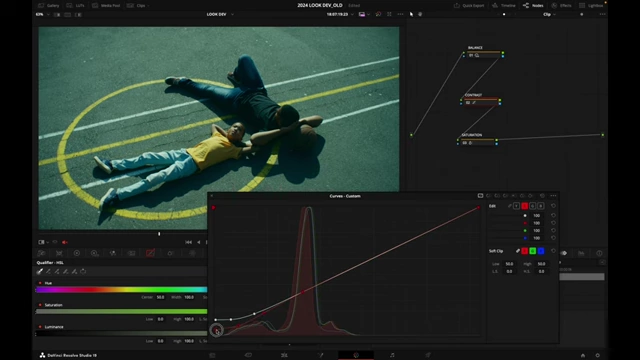The height and width of the screenshot is (360, 640).
Task: Toggle the Clips panel
Action: point(137,5)
